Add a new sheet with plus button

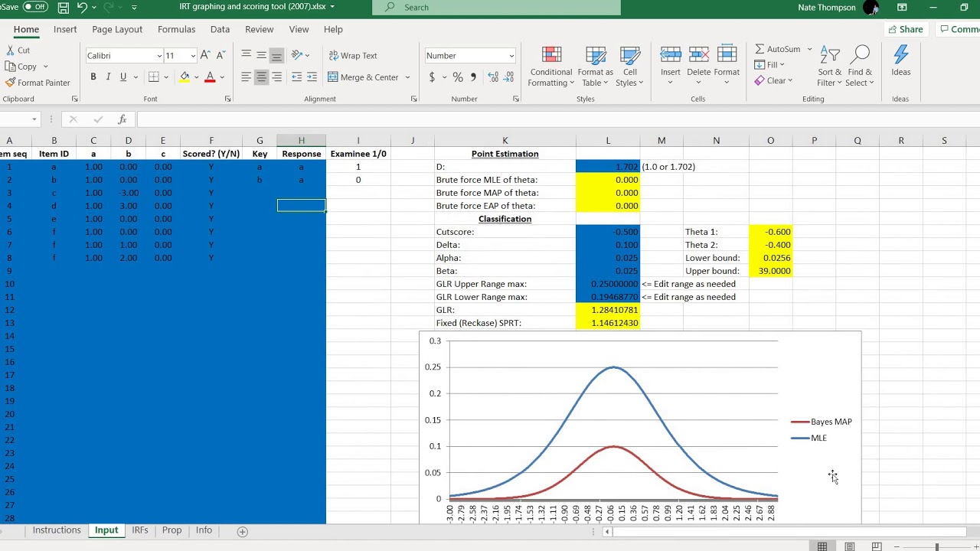click(x=242, y=531)
